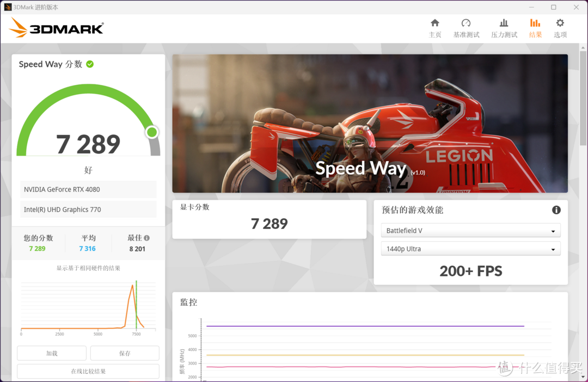This screenshot has width=588, height=382.
Task: Click the 200+ FPS estimate
Action: 470,271
